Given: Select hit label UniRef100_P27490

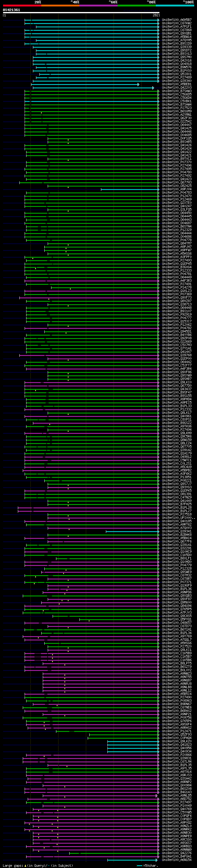Looking at the screenshot, I should 177,697.
